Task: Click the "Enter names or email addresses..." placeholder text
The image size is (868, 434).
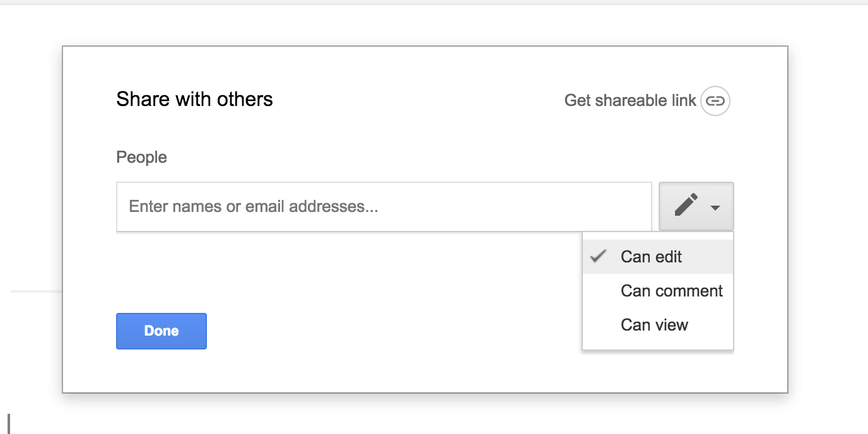Action: (x=254, y=206)
